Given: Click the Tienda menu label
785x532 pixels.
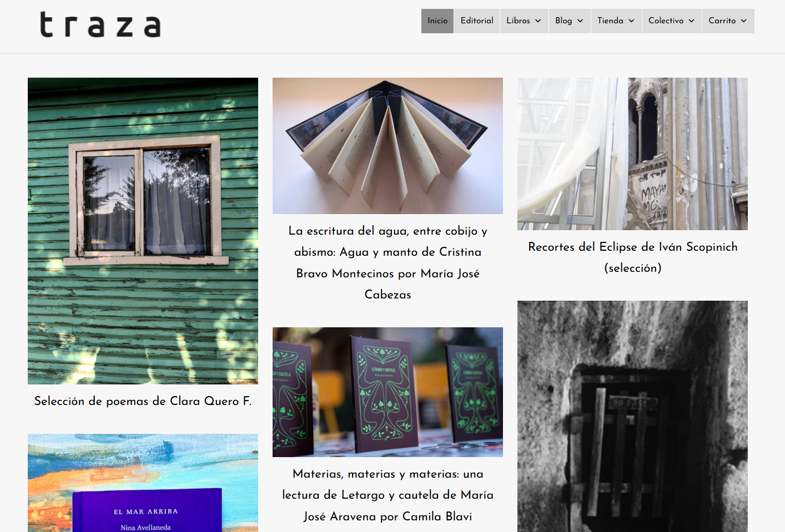Looking at the screenshot, I should click(x=610, y=21).
